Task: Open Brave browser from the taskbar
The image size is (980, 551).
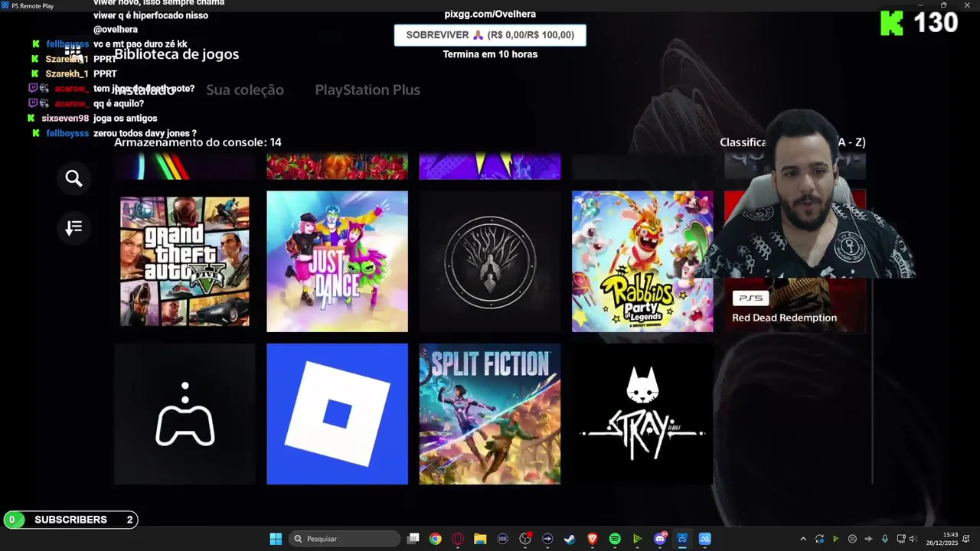Action: pyautogui.click(x=593, y=539)
